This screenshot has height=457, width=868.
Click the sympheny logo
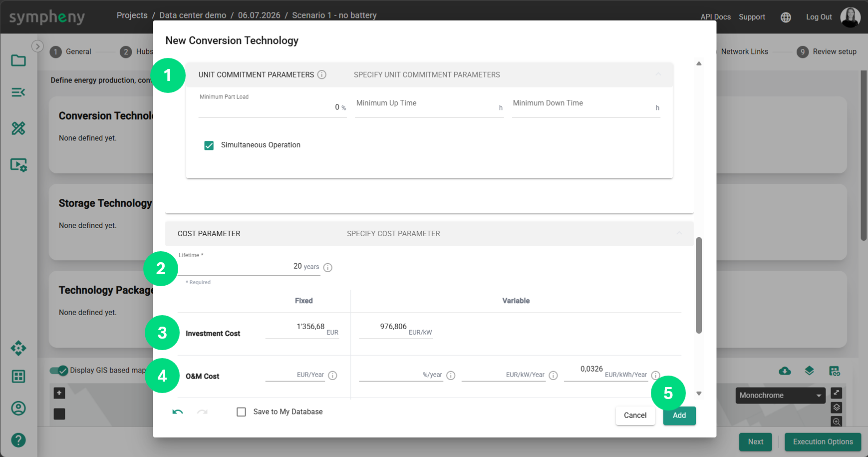point(47,17)
